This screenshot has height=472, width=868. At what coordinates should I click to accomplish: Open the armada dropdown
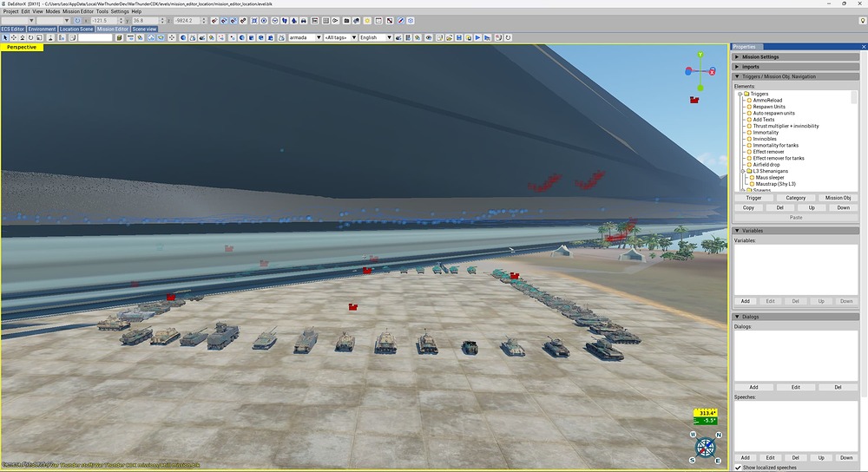coord(305,37)
